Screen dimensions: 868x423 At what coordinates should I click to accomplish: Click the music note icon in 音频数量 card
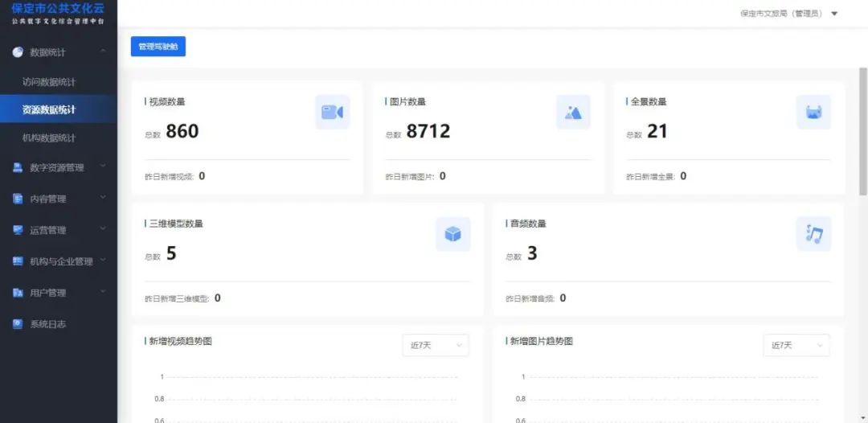coord(813,234)
